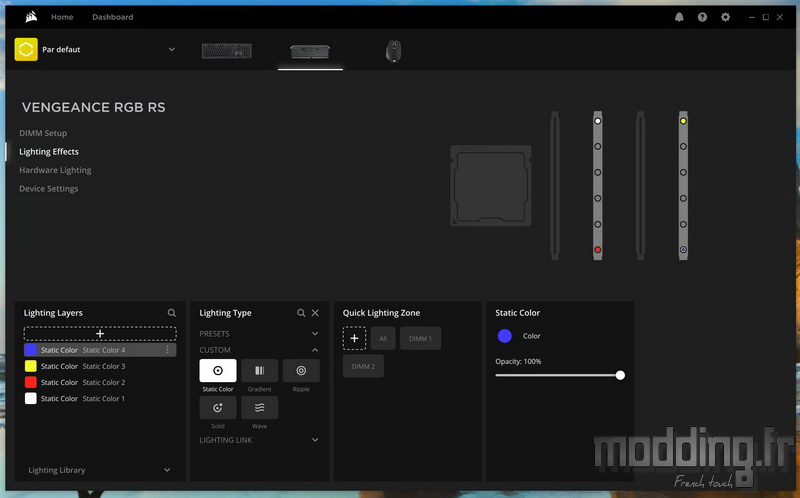Choose the Ripple lighting type
The height and width of the screenshot is (498, 800).
point(301,370)
